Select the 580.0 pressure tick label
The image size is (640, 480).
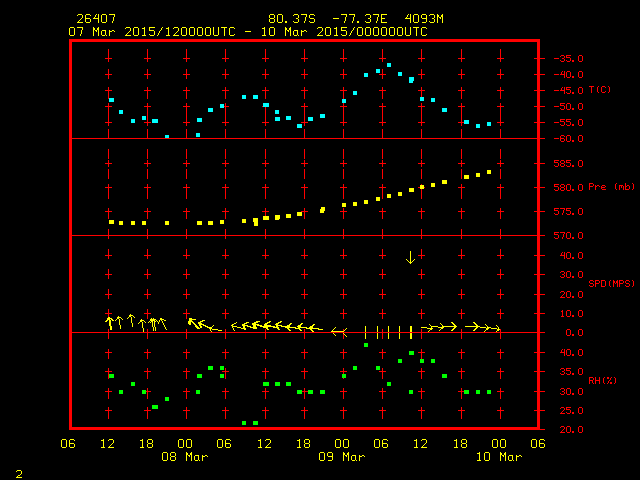coord(569,188)
